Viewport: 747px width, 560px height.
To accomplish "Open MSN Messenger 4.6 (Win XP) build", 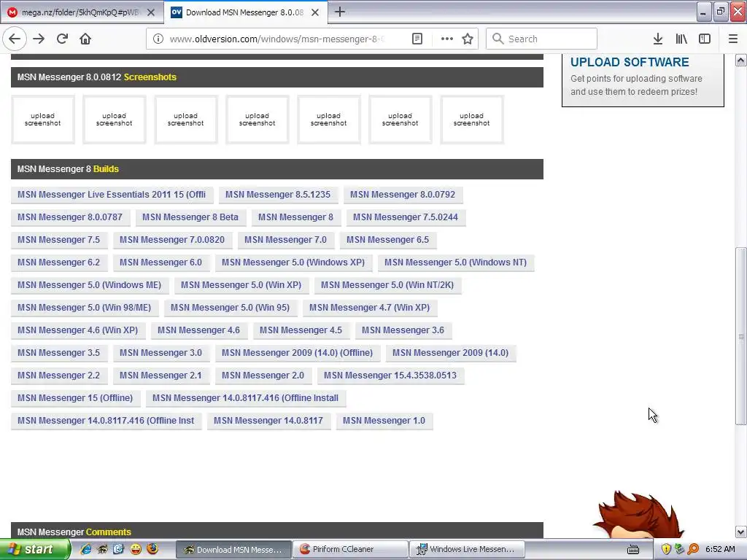I will click(x=77, y=330).
